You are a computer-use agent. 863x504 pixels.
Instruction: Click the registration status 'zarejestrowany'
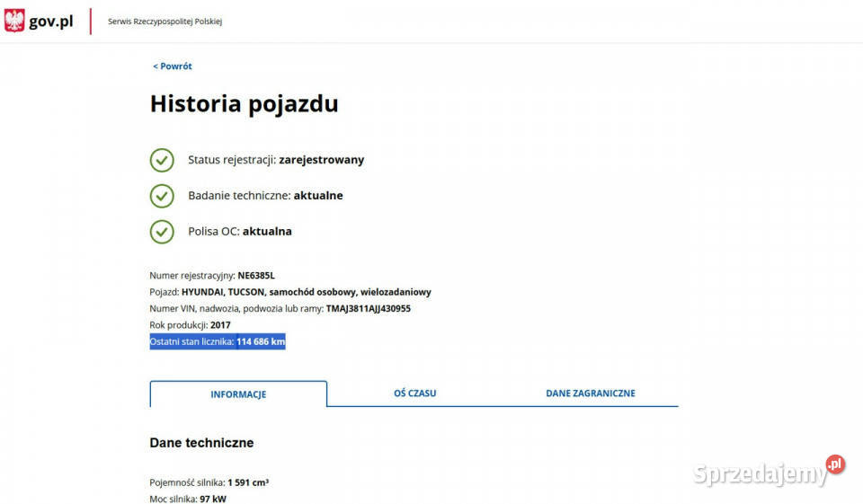322,160
